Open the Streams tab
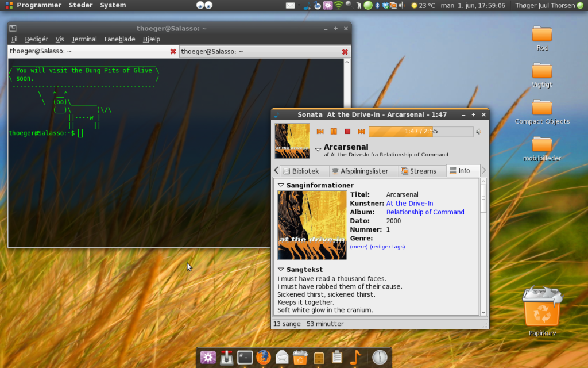588x368 pixels. pyautogui.click(x=422, y=171)
